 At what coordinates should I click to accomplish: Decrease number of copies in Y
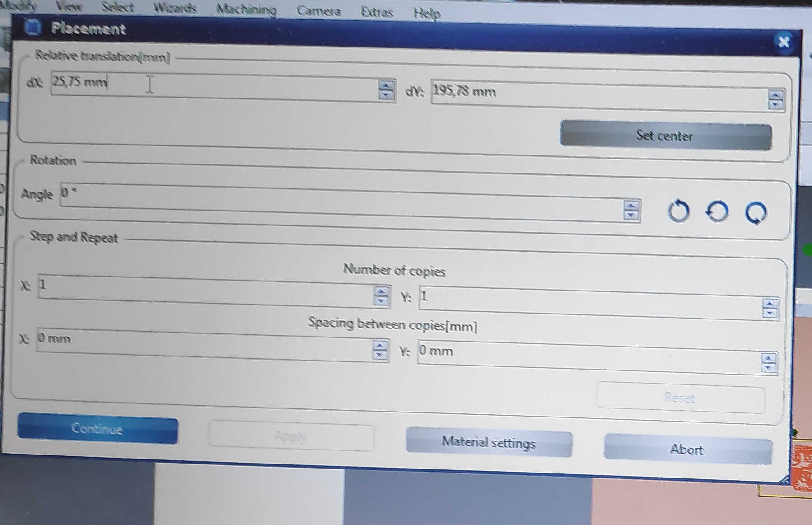tap(770, 313)
